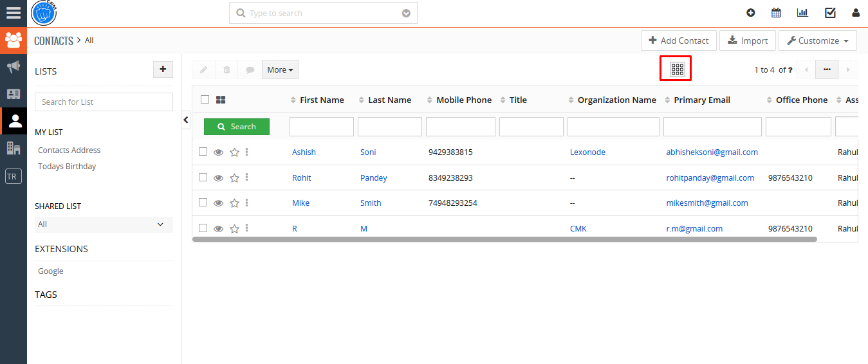
Task: Toggle the select-all checkbox in header
Action: point(205,99)
